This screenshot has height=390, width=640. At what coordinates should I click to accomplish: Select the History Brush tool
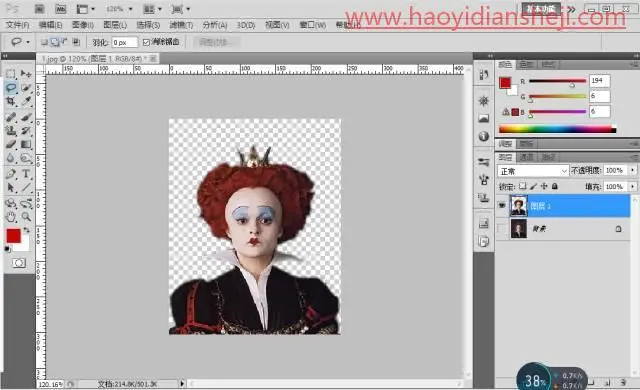coord(26,131)
